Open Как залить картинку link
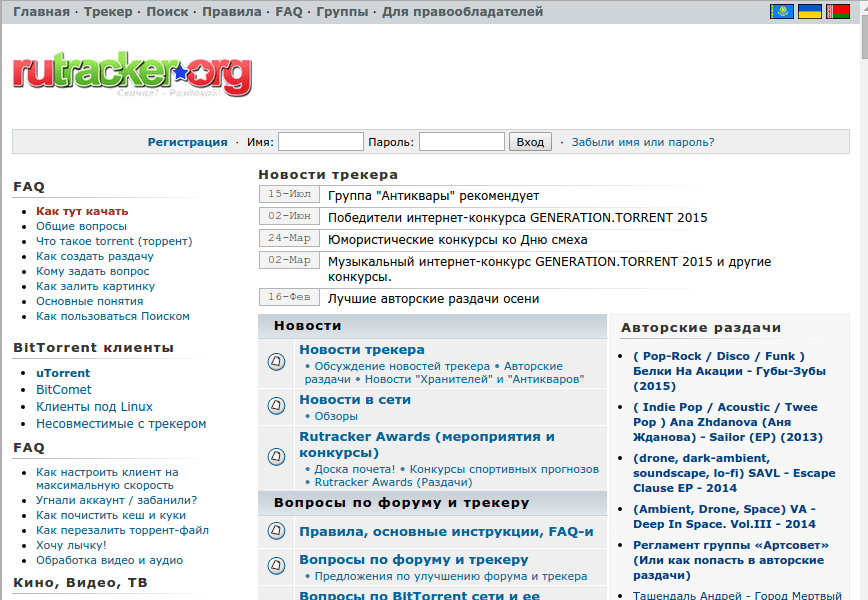The image size is (868, 600). pos(95,286)
